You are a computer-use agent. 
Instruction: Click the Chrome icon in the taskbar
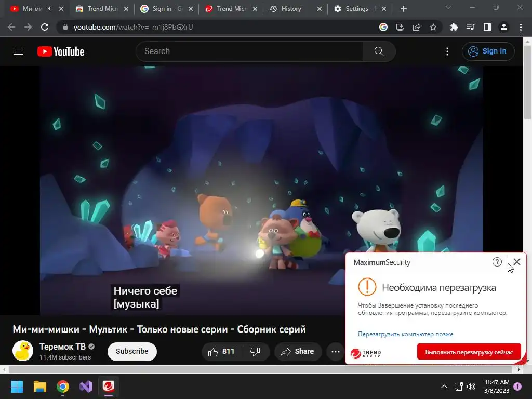pyautogui.click(x=63, y=386)
